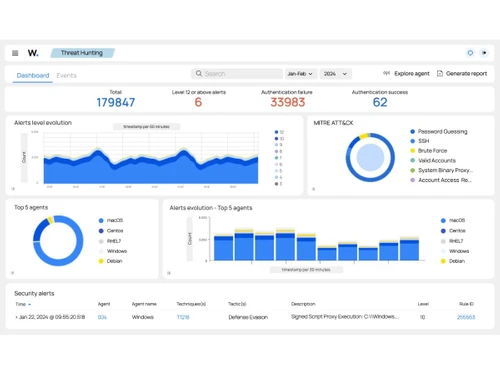Click options icon below Alerts level evolution chart
Image resolution: width=500 pixels, height=375 pixels.
(13, 189)
